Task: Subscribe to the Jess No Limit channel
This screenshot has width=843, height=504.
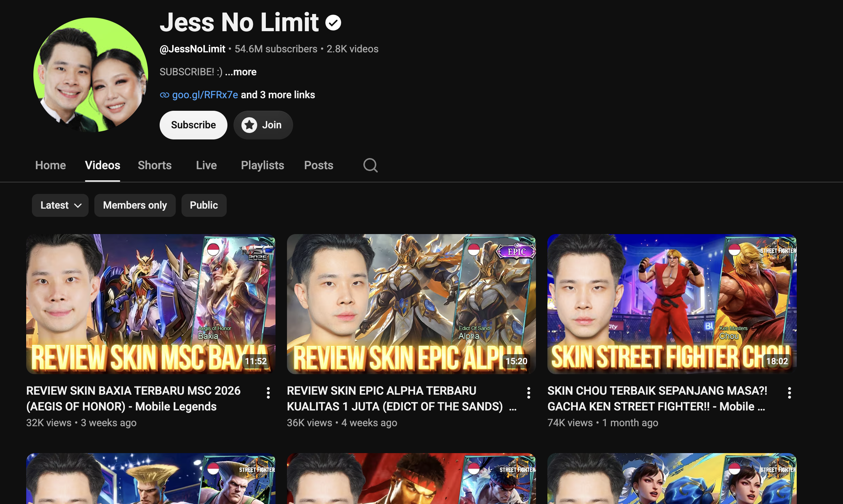Action: click(x=193, y=125)
